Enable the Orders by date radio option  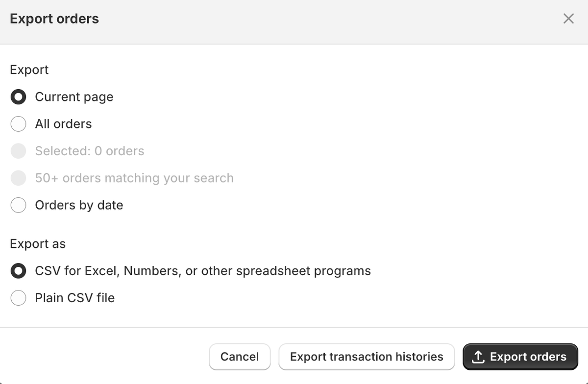pos(19,205)
